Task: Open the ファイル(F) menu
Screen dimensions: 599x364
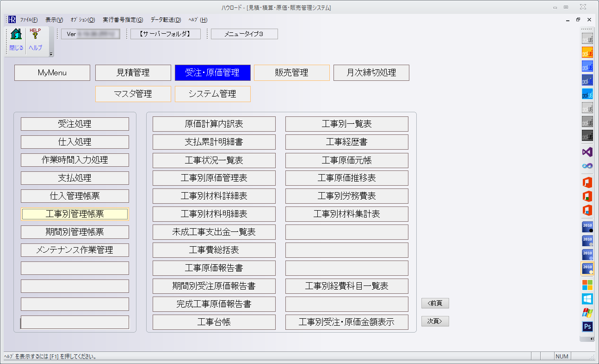Action: pyautogui.click(x=29, y=20)
